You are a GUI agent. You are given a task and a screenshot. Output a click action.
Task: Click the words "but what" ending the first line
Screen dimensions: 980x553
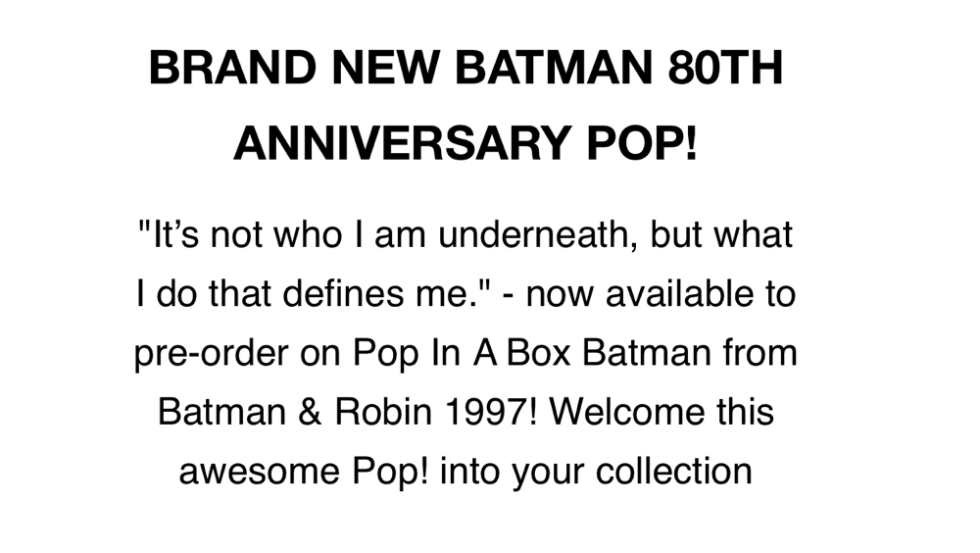[722, 235]
